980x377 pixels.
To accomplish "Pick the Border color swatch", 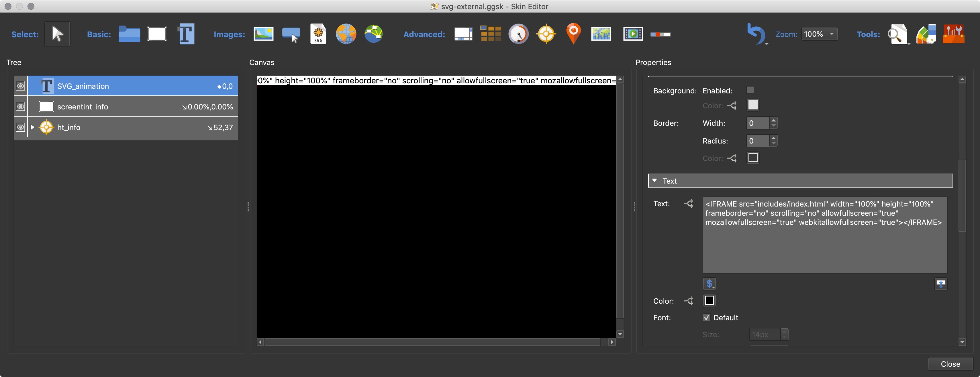I will pos(752,158).
